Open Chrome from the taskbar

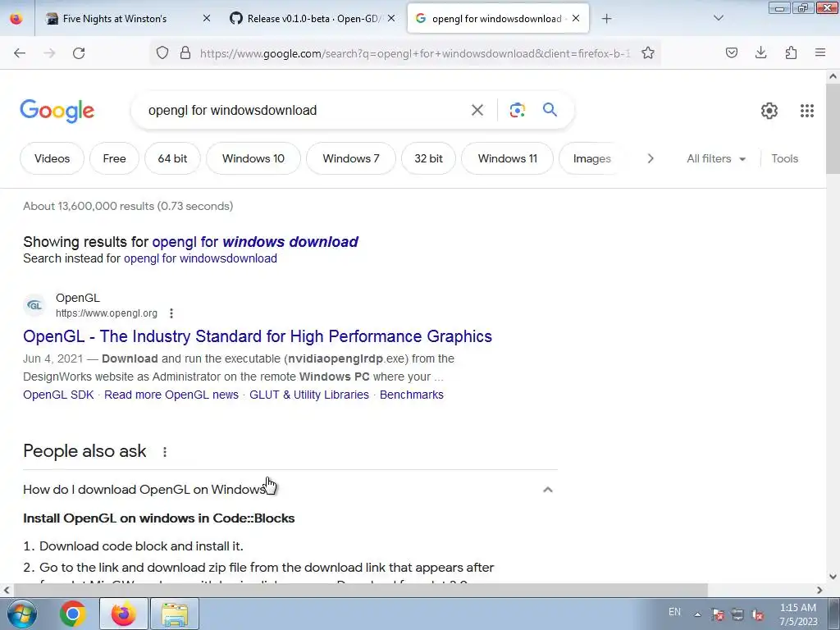tap(73, 614)
